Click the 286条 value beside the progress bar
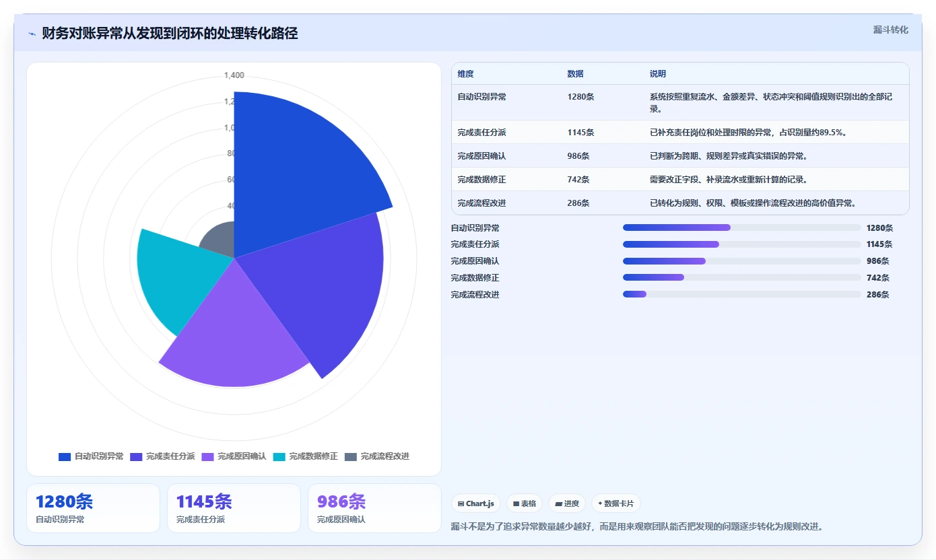Viewport: 936px width, 560px height. tap(878, 295)
